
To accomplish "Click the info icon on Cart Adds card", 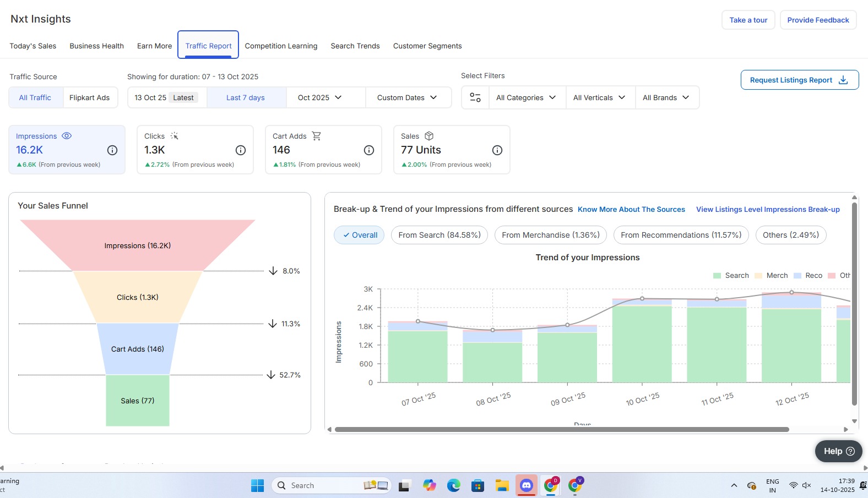I will click(369, 150).
